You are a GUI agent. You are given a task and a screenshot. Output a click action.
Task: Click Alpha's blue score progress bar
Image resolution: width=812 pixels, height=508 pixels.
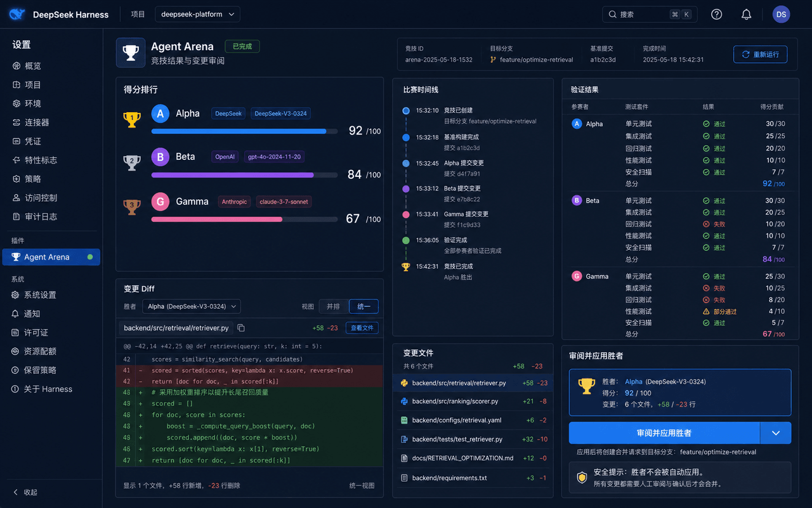(x=239, y=131)
